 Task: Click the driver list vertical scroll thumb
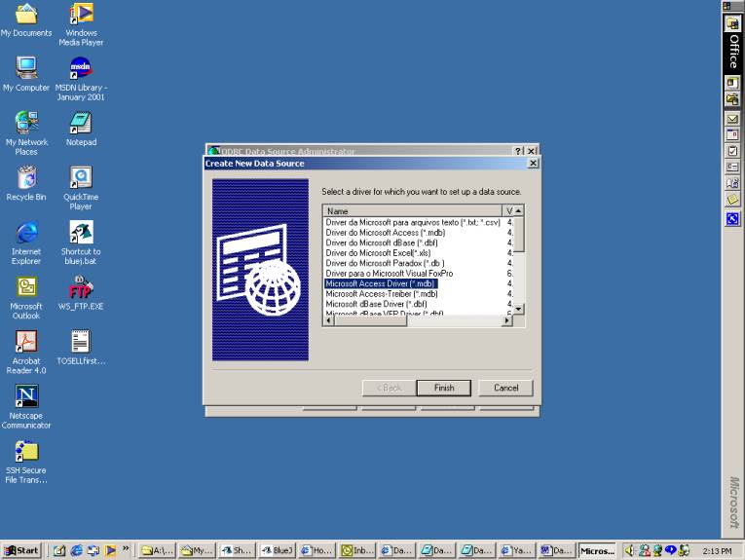(518, 234)
